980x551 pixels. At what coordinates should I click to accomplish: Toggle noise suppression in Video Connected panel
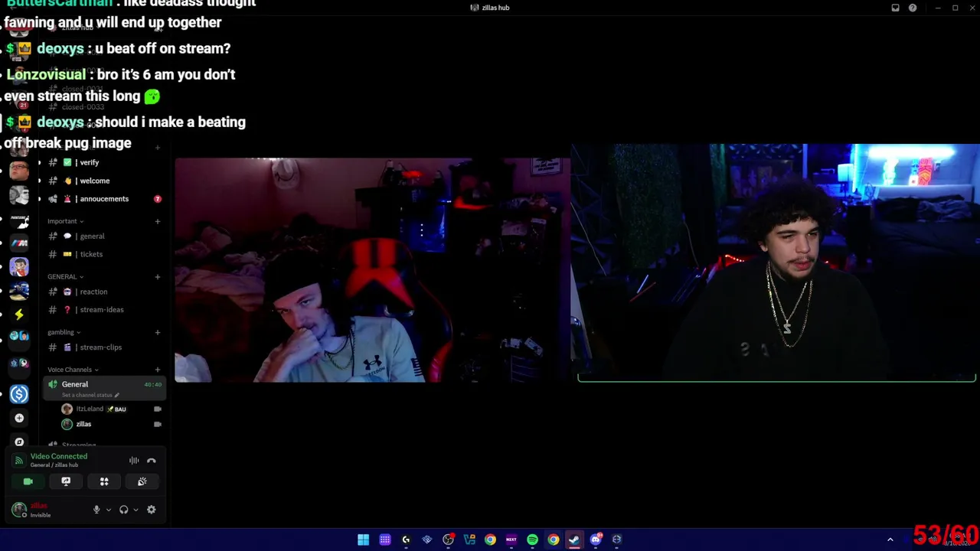click(x=134, y=461)
